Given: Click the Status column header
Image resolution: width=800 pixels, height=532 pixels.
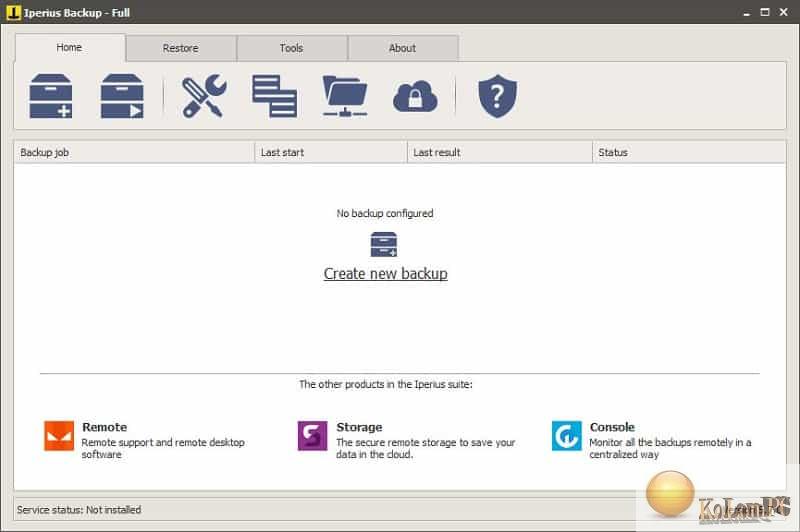Looking at the screenshot, I should click(x=689, y=153).
